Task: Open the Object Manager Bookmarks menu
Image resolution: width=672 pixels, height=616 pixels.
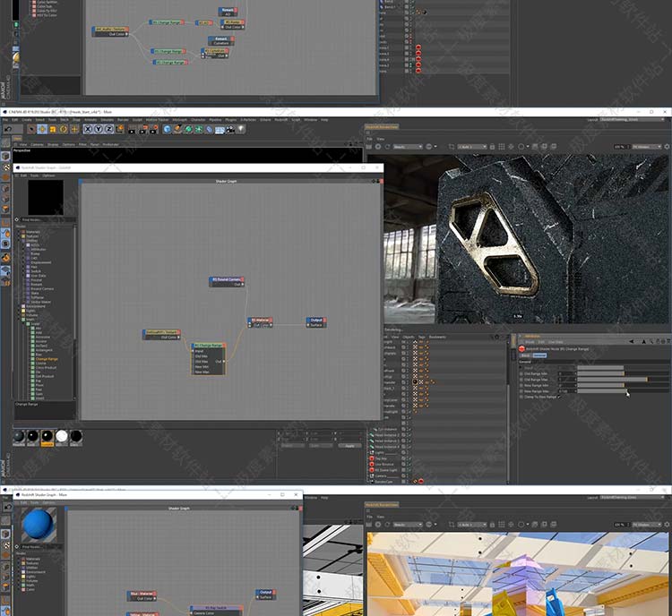Action: pos(437,337)
